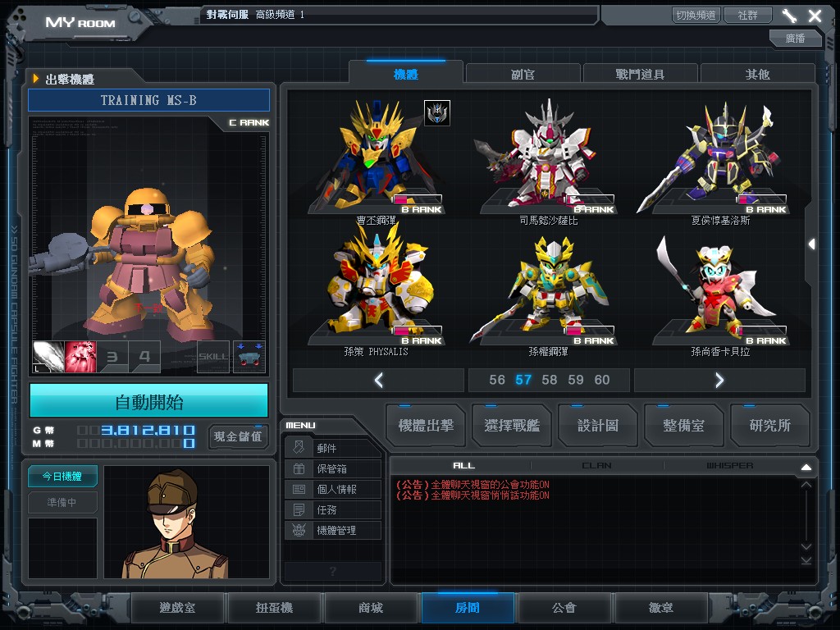The height and width of the screenshot is (630, 840).
Task: Jump to chat bottom with the bar-chevron
Action: (806, 560)
